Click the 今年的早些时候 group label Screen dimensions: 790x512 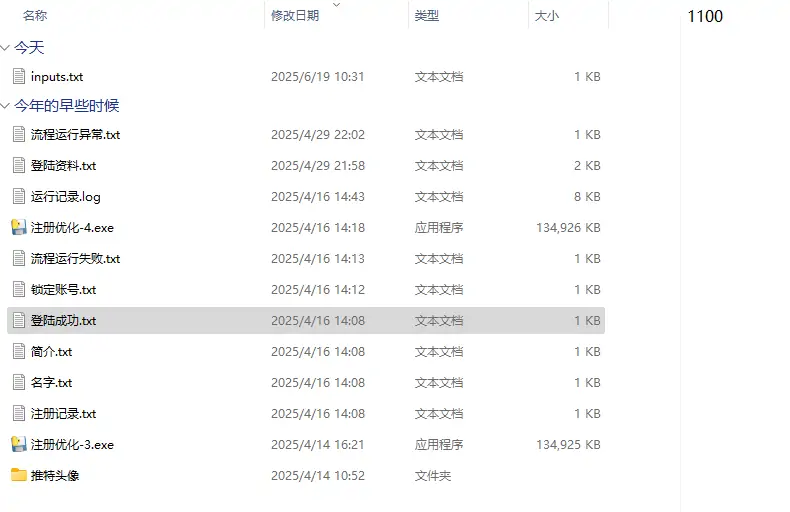67,106
